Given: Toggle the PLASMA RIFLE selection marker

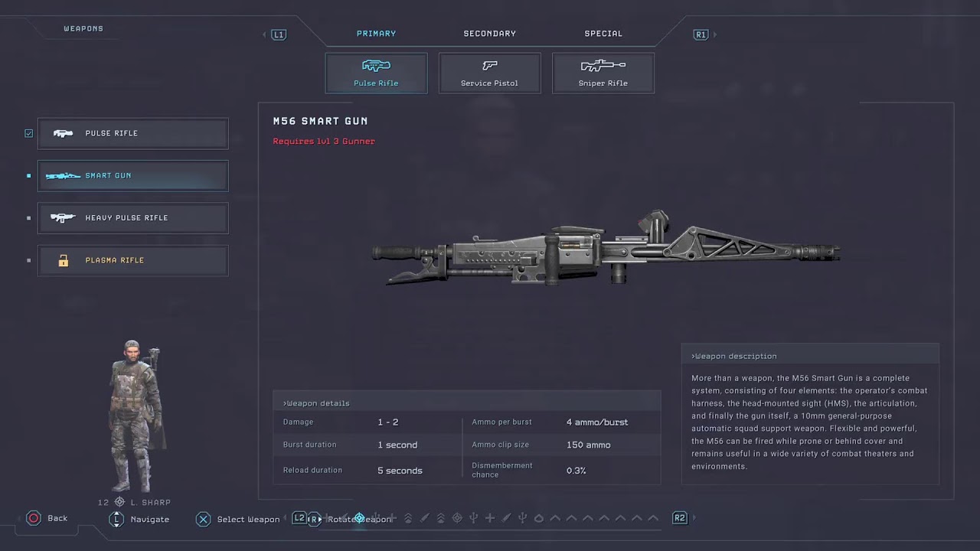Looking at the screenshot, I should coord(29,260).
